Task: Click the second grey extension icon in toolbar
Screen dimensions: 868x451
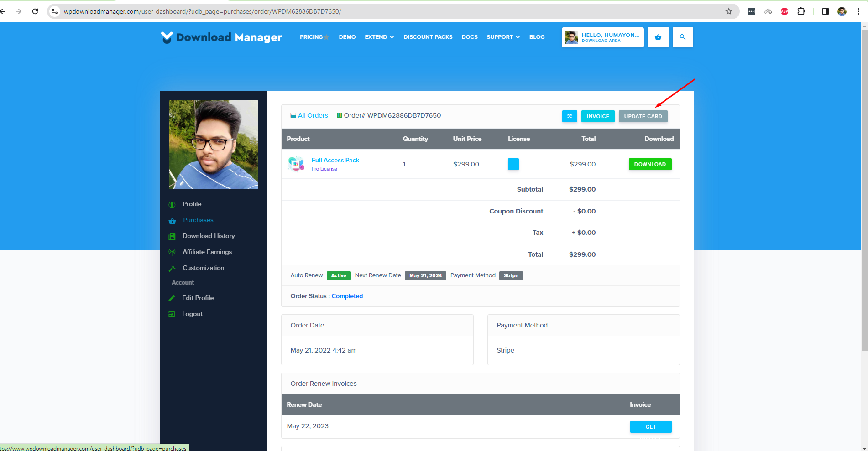Action: [x=768, y=11]
